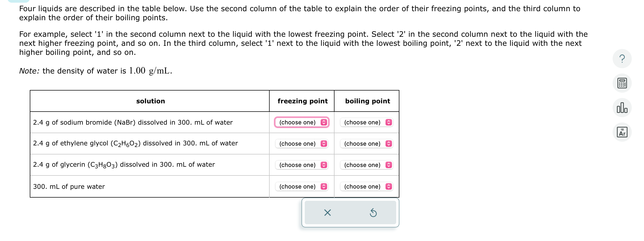Click chevron on pure water boiling selector
The width and height of the screenshot is (644, 241).
pyautogui.click(x=389, y=186)
